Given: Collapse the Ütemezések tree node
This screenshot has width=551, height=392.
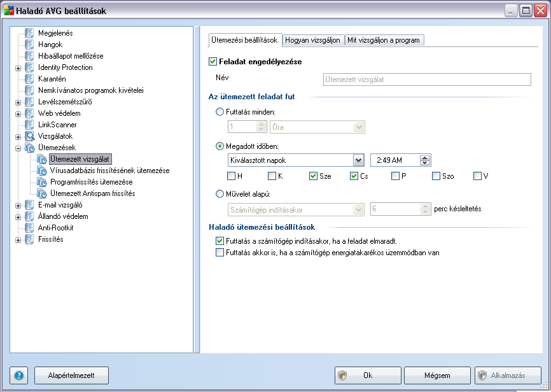Looking at the screenshot, I should pos(18,148).
